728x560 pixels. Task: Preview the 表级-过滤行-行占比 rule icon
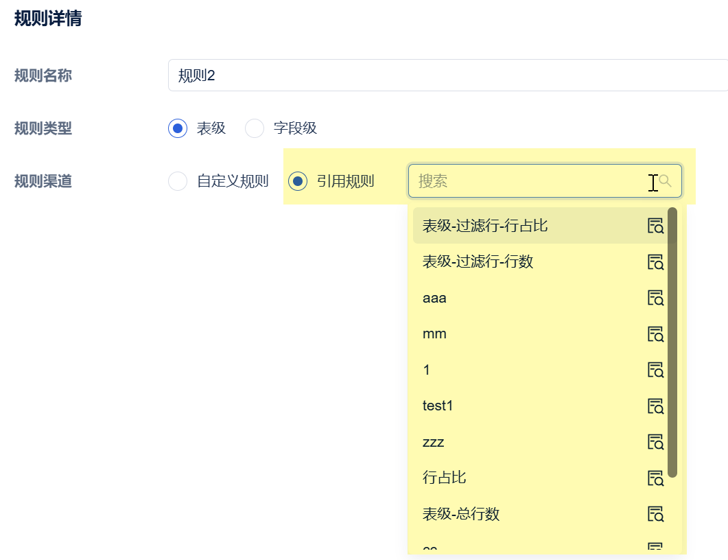655,226
